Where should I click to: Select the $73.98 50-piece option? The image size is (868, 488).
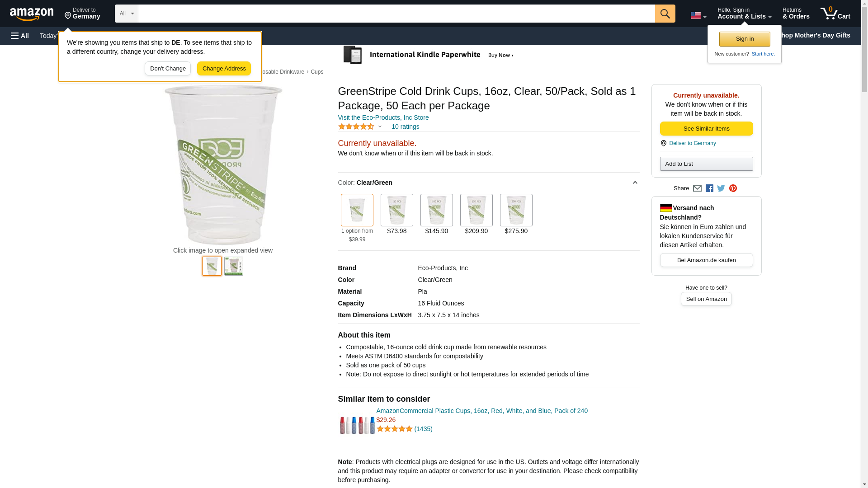[396, 211]
